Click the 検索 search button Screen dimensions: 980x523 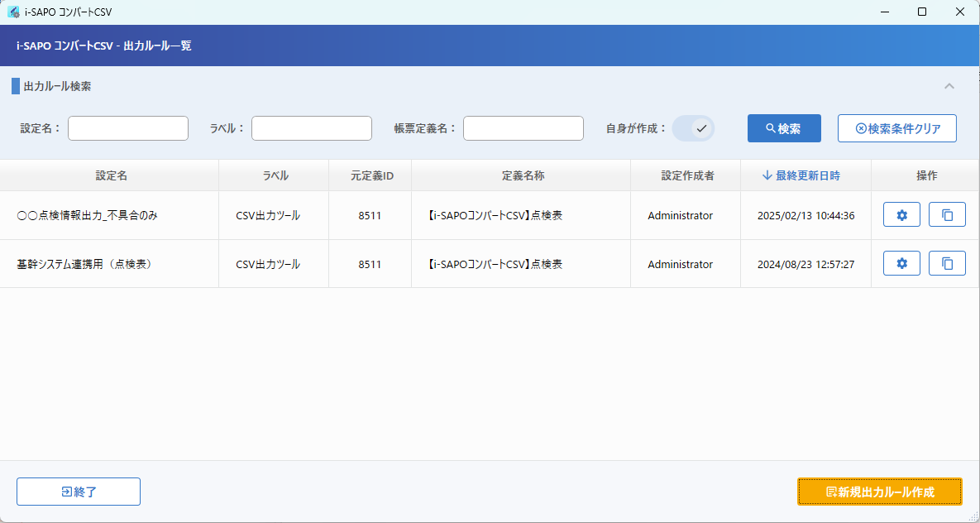(x=784, y=128)
